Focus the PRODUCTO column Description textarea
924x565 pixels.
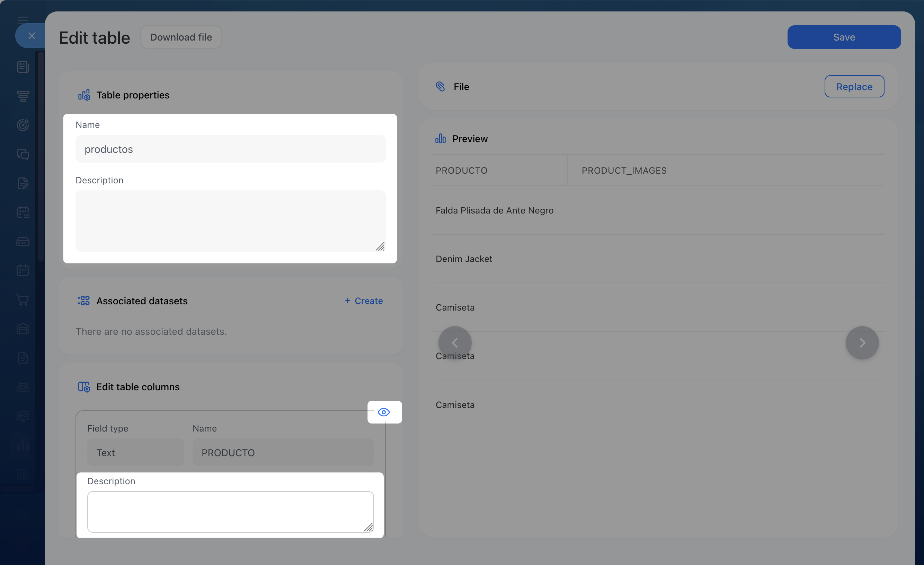click(230, 512)
